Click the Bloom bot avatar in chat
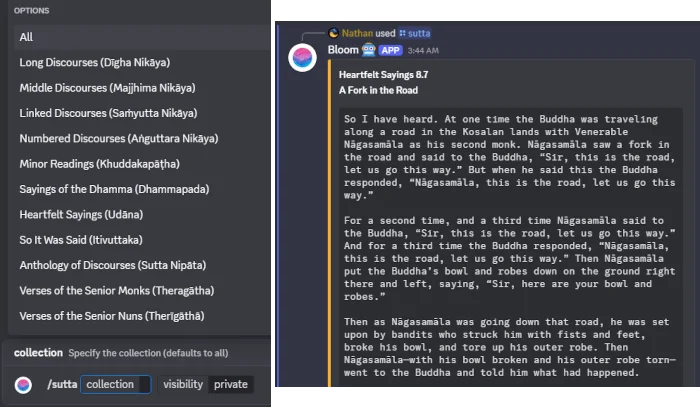The image size is (700, 407). (x=302, y=58)
